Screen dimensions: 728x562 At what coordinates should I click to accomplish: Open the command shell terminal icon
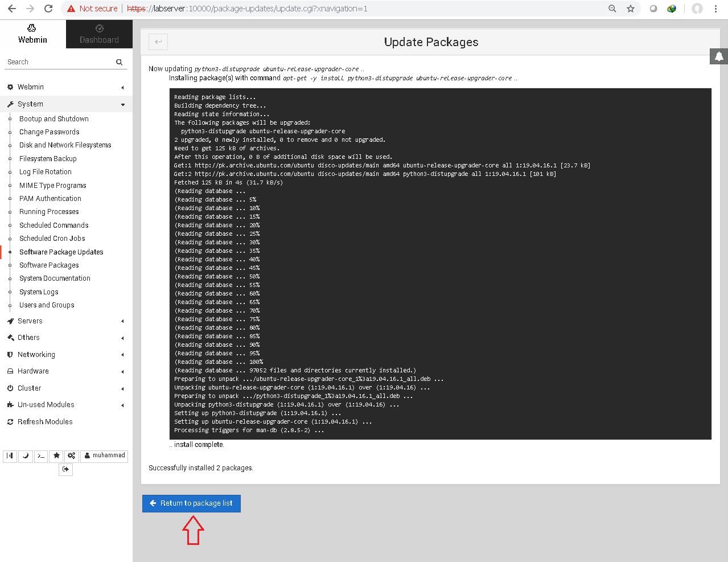pyautogui.click(x=41, y=456)
